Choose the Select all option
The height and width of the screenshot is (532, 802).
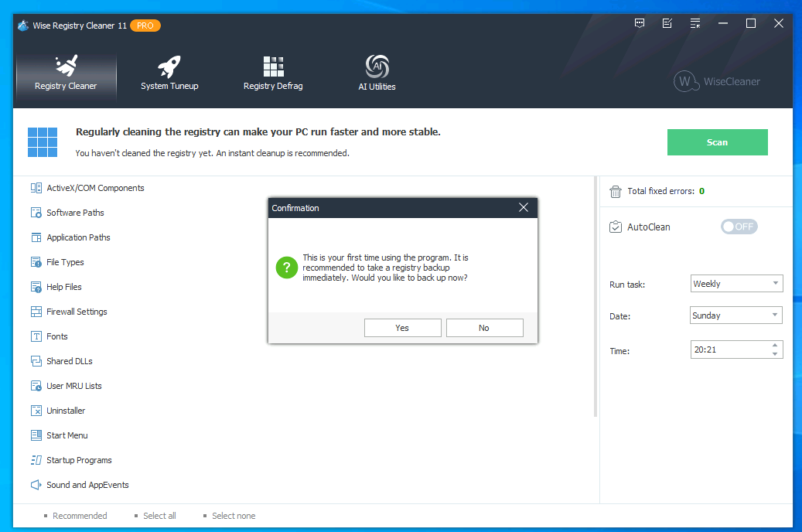(x=159, y=516)
